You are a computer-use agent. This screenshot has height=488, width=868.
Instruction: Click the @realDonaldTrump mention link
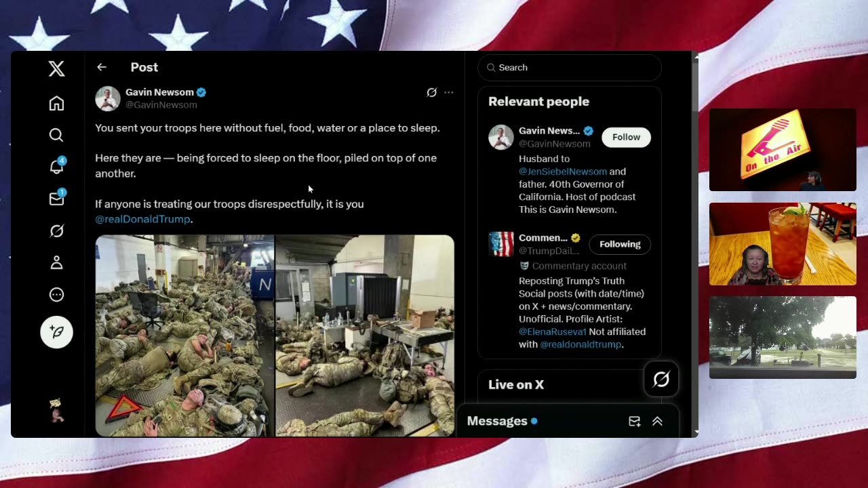click(142, 219)
